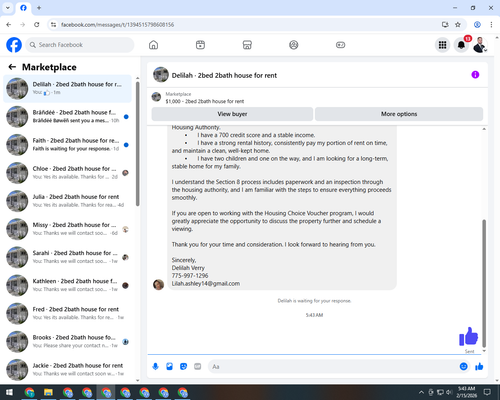Click the address bar URL
500x400 pixels.
click(117, 25)
